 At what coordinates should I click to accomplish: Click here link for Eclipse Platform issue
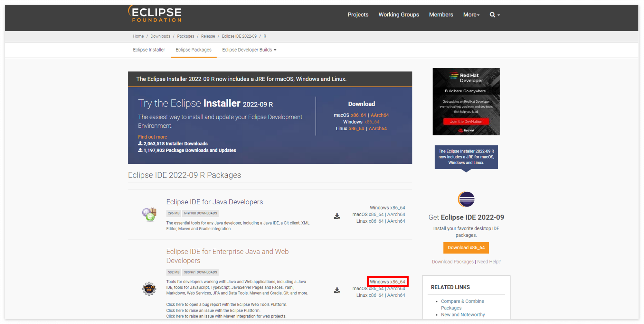(x=180, y=310)
